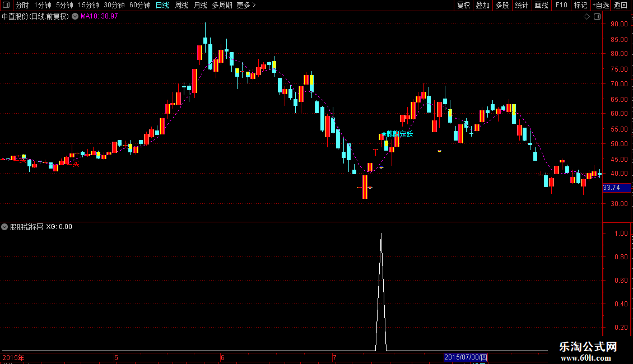The width and height of the screenshot is (633, 364).
Task: Expand the 更多 periods menu
Action: tap(246, 5)
